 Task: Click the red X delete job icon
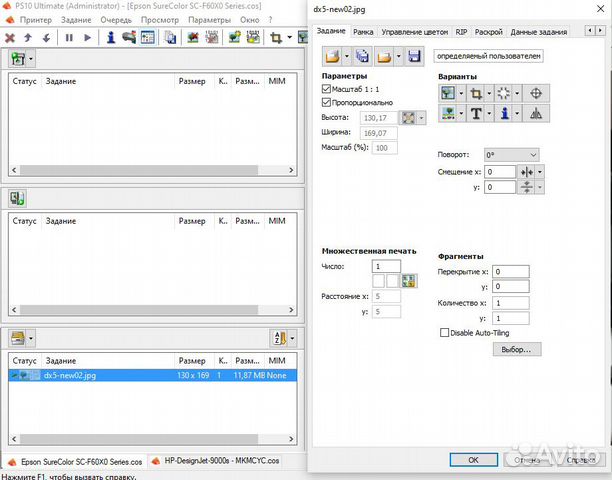pos(10,38)
